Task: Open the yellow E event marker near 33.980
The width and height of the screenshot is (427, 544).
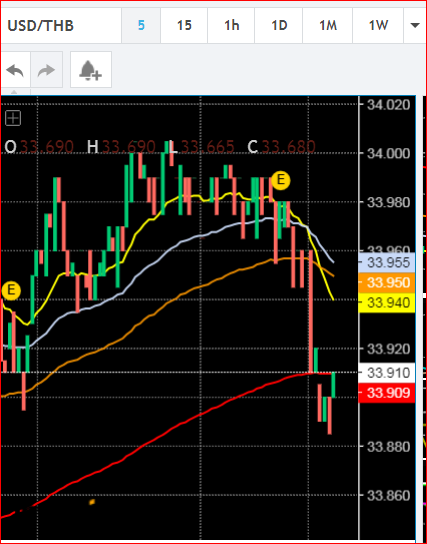Action: pyautogui.click(x=280, y=180)
